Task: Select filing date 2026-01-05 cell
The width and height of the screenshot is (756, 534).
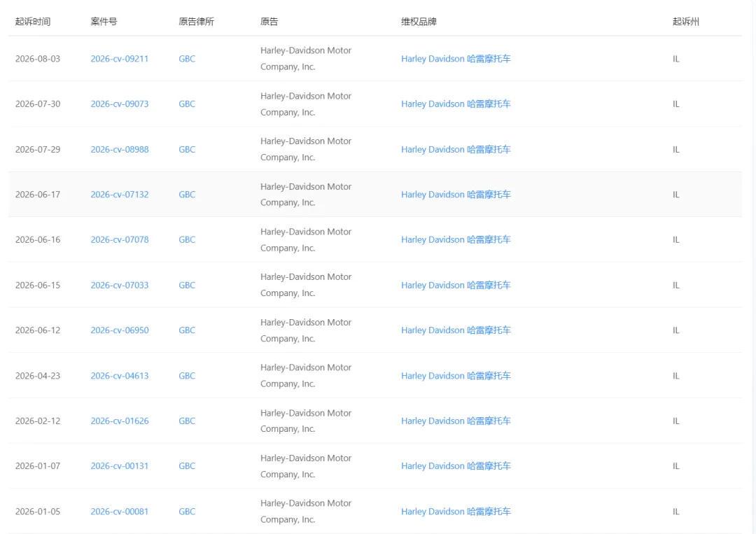Action: point(38,512)
